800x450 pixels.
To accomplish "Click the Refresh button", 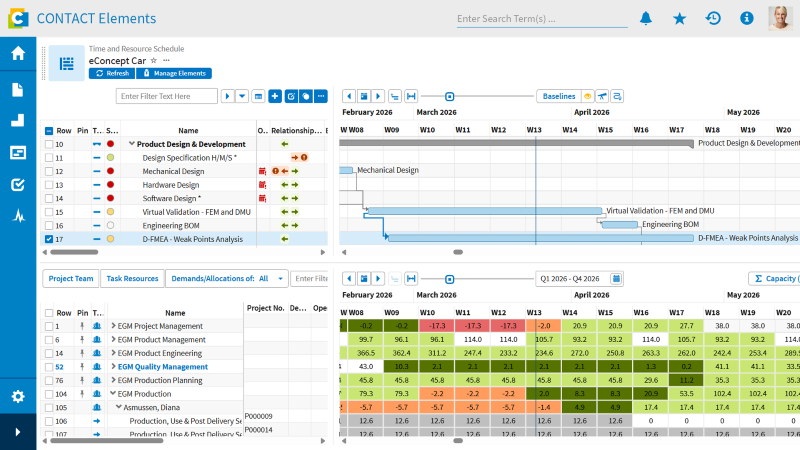I will (112, 73).
